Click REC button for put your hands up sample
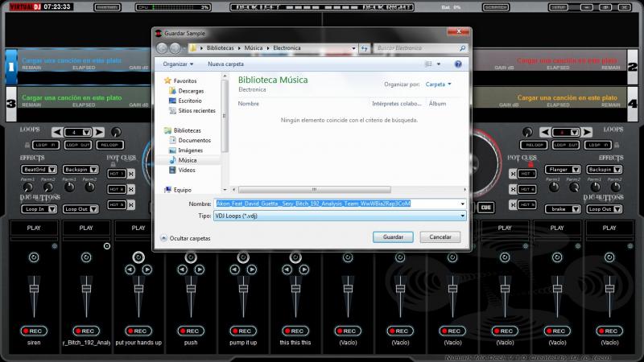Screen dimensions: 644x362 (138, 331)
